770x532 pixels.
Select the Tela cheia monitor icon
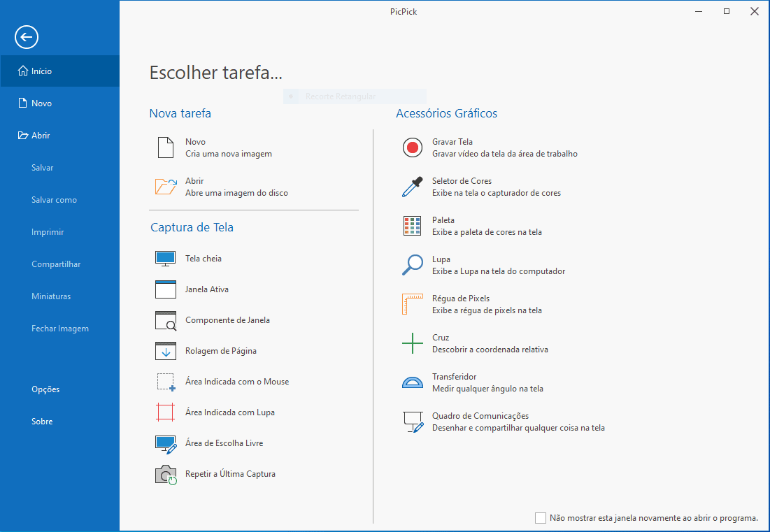[x=166, y=259]
